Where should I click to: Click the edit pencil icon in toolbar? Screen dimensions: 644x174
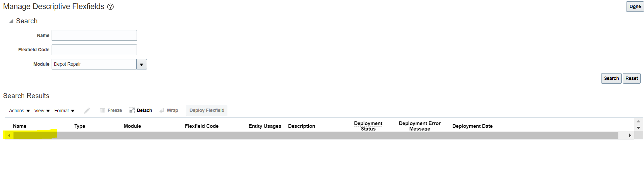point(87,111)
